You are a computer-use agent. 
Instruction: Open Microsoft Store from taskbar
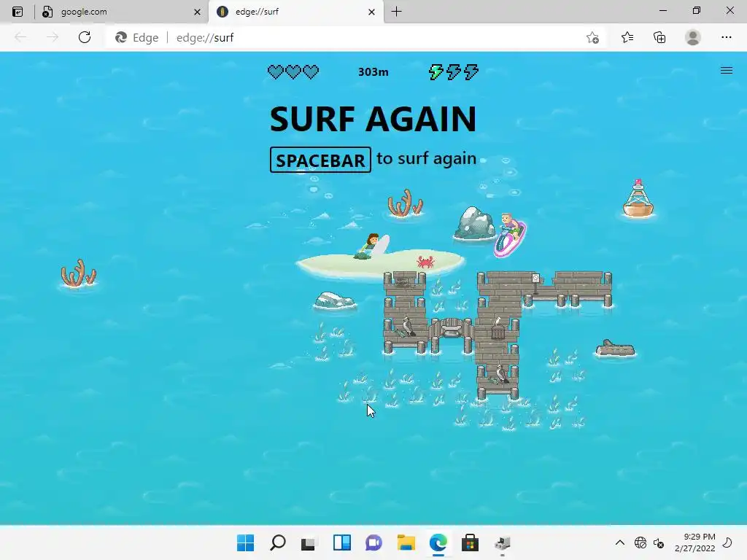point(470,542)
